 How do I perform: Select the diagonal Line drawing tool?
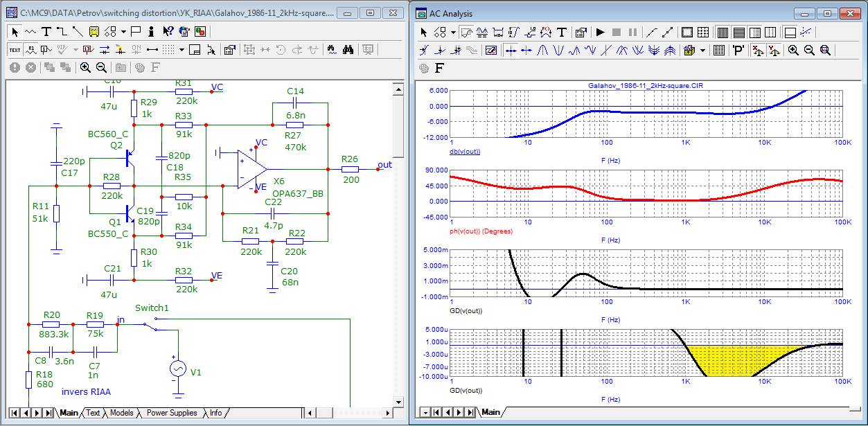77,31
